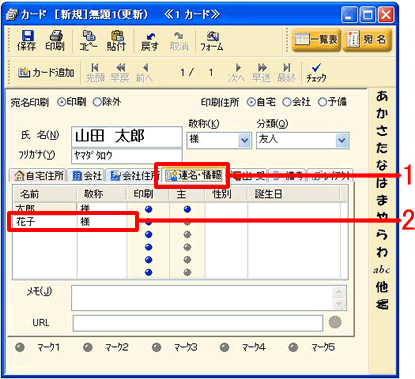415x379 pixels.
Task: Jump to さ index in sidebar
Action: 382,131
